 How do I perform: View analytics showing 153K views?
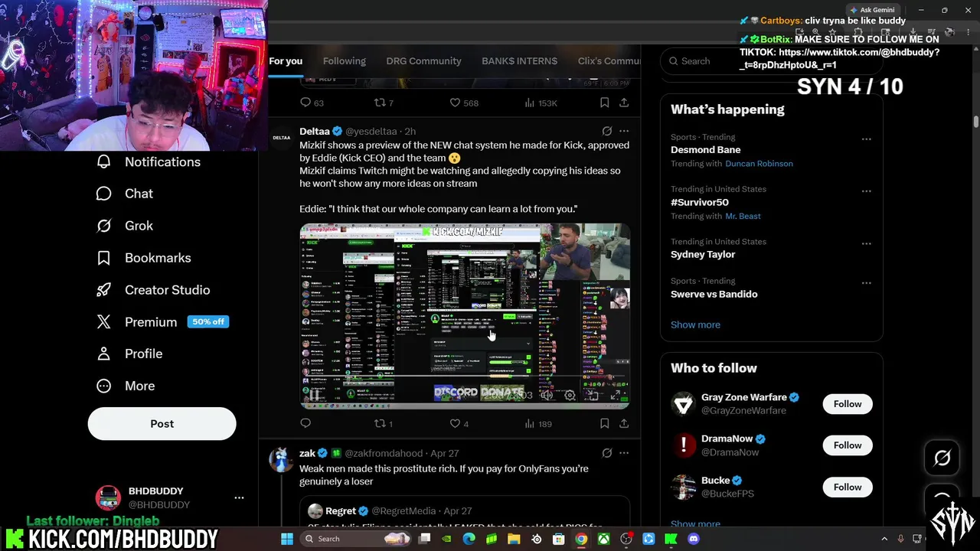pos(541,103)
